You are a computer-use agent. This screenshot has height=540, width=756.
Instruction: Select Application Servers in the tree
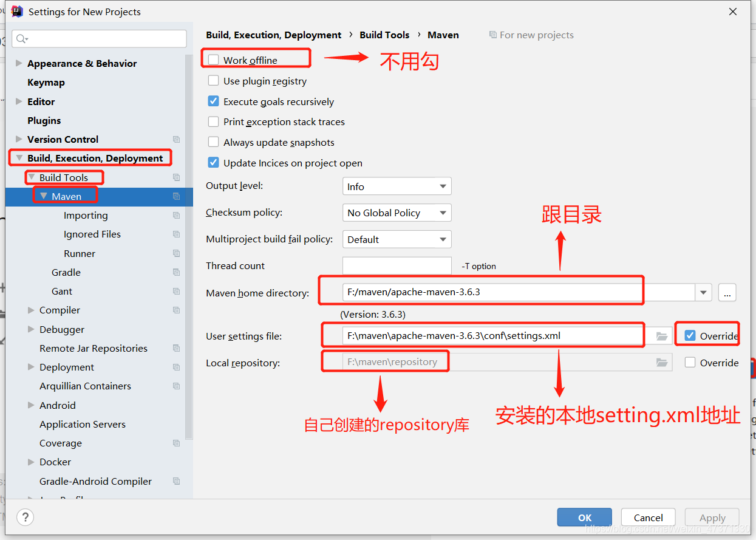[x=83, y=424]
